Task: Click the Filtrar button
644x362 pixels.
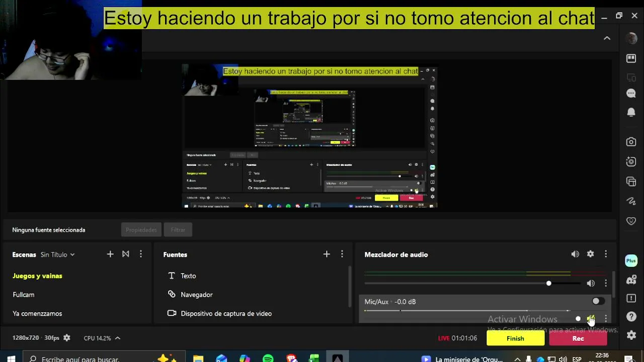Action: 178,230
